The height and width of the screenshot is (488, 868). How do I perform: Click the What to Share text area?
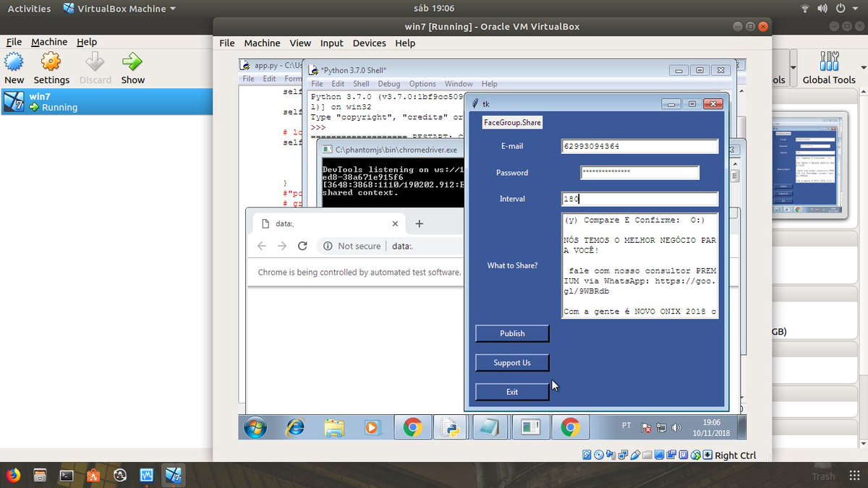[x=639, y=266]
